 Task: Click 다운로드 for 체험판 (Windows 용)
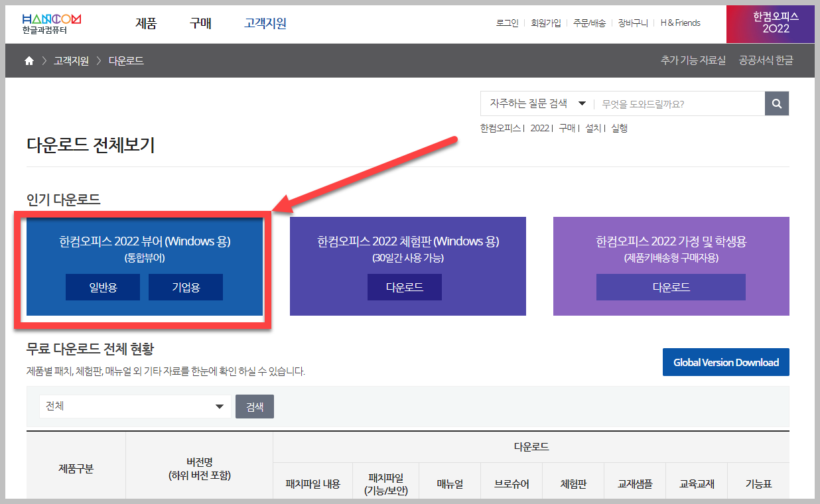(x=405, y=287)
